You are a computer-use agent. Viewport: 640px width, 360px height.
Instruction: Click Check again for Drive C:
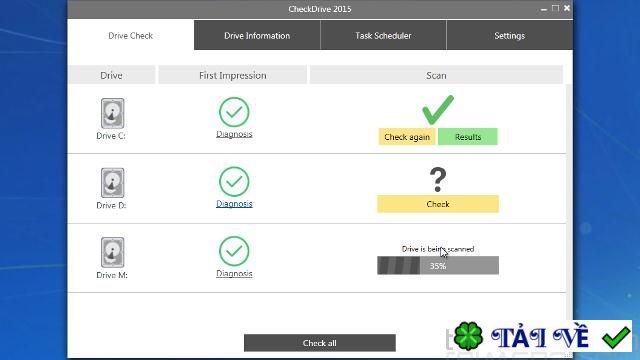pos(407,137)
